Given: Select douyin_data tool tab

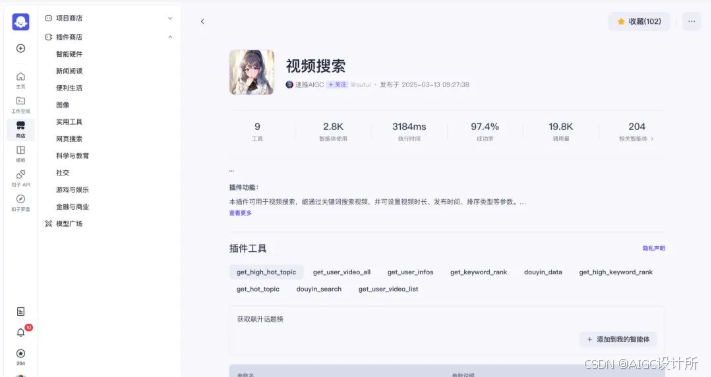Looking at the screenshot, I should (543, 272).
